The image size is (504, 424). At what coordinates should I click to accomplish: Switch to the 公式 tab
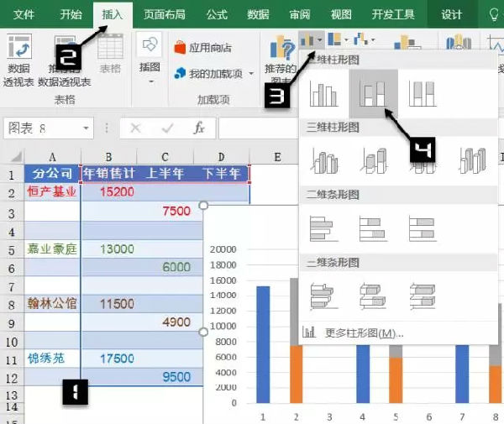[x=217, y=14]
